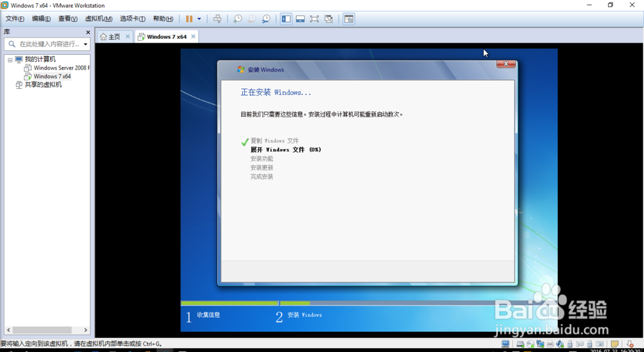Open the 查看(V) menu
644x352 pixels.
[x=68, y=19]
